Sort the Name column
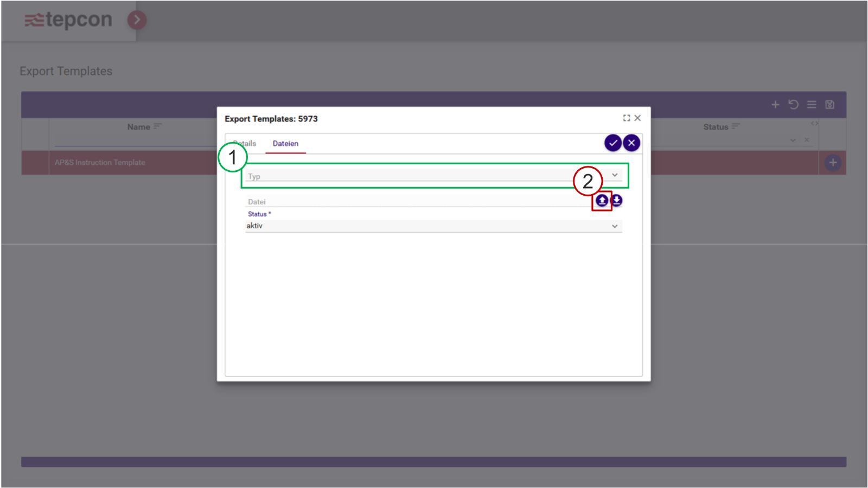868x488 pixels. point(157,126)
